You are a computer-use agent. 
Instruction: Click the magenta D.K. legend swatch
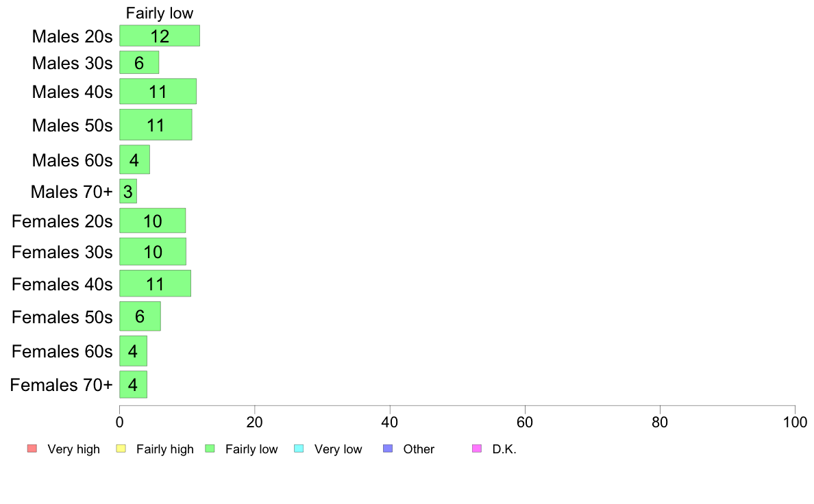[477, 449]
